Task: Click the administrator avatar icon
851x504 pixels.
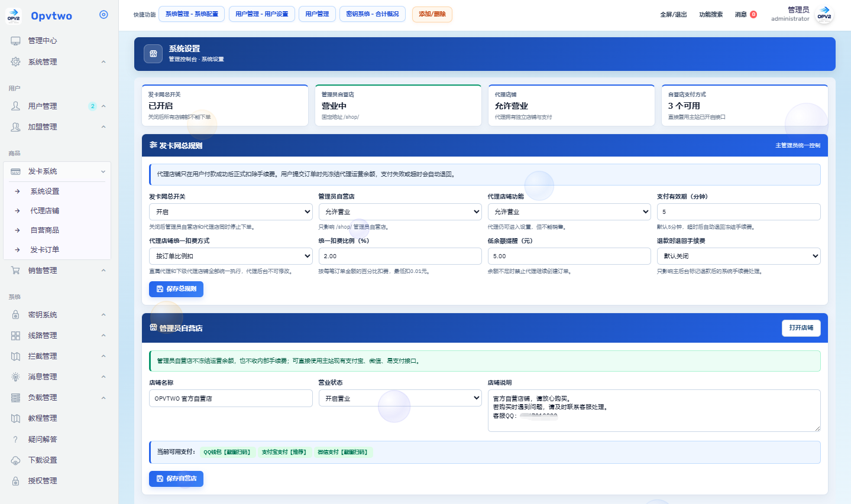Action: [x=824, y=14]
